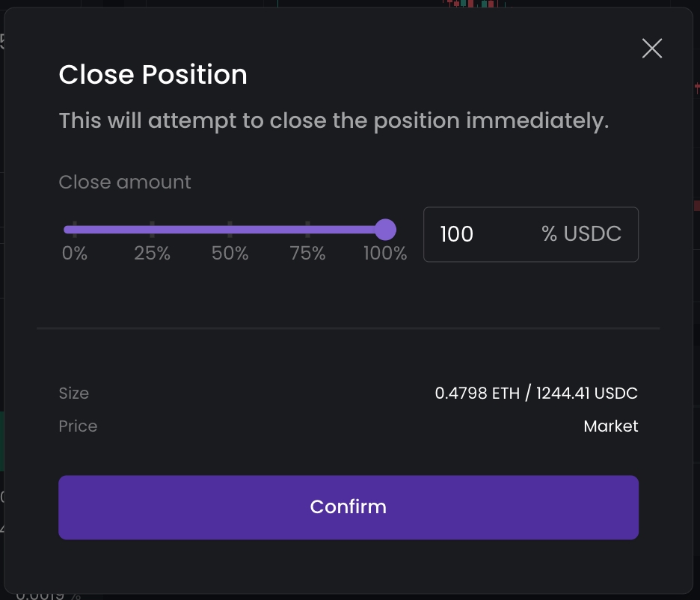This screenshot has width=700, height=600.
Task: Select the 75% slider label
Action: click(x=308, y=254)
